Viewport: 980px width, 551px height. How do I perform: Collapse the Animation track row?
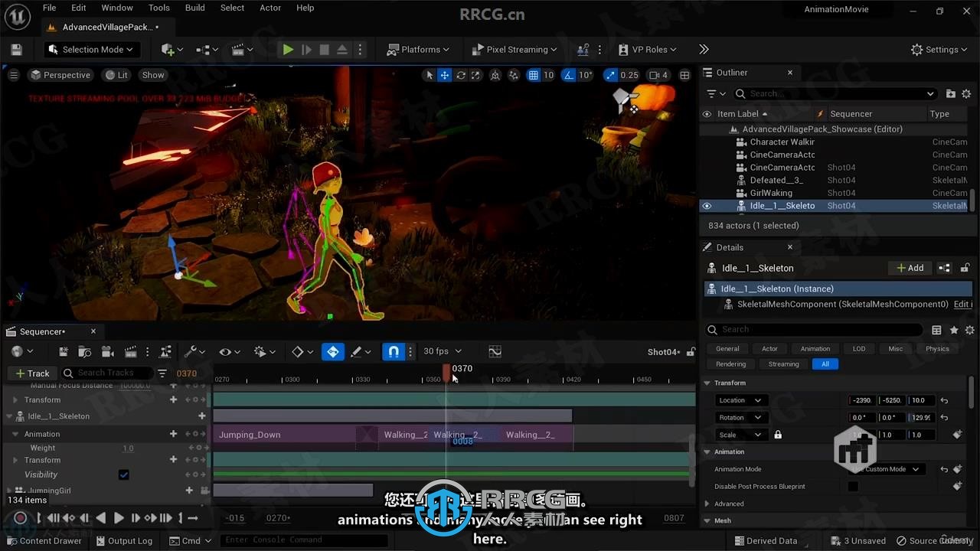pos(15,435)
